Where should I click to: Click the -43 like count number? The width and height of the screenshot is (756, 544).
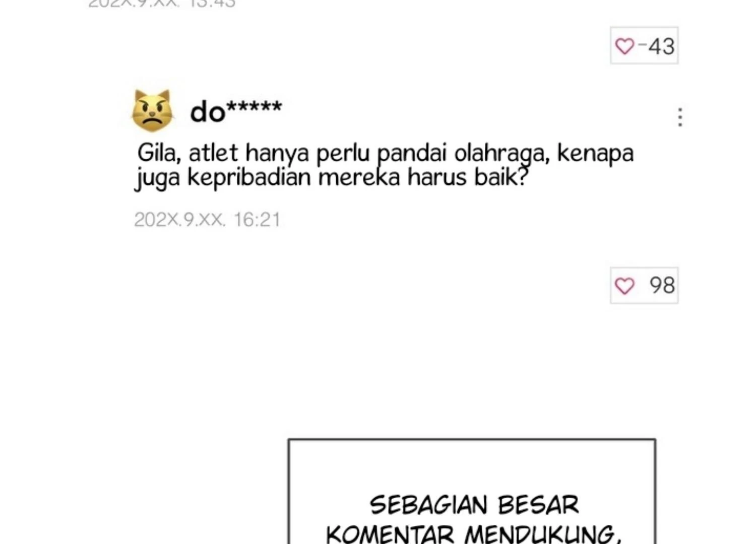656,46
